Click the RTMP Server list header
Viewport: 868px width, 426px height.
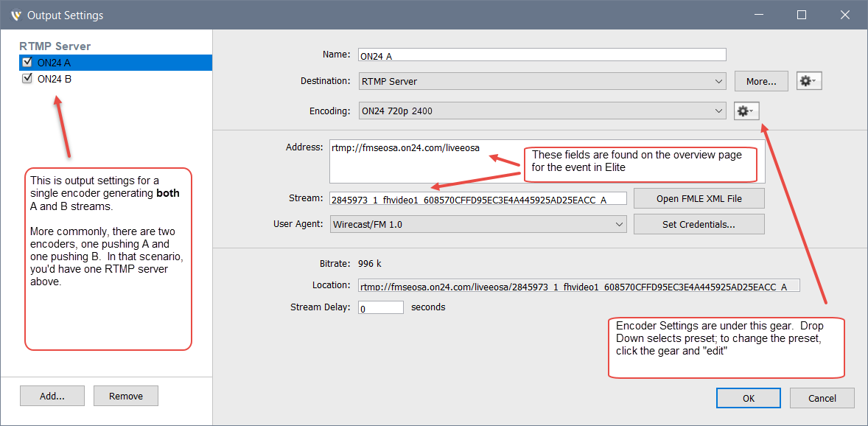(55, 46)
